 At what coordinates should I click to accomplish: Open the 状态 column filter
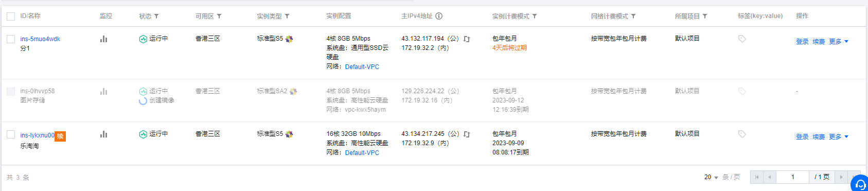click(x=156, y=16)
